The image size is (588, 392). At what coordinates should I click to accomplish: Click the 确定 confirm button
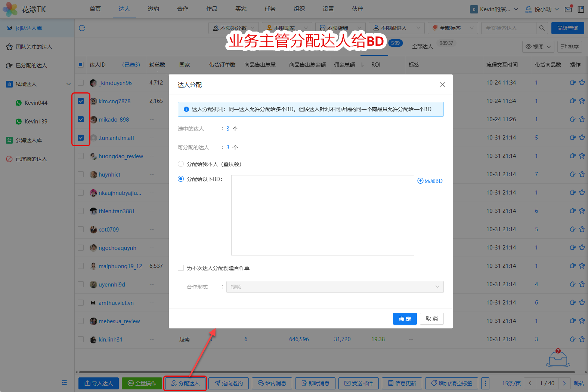405,319
